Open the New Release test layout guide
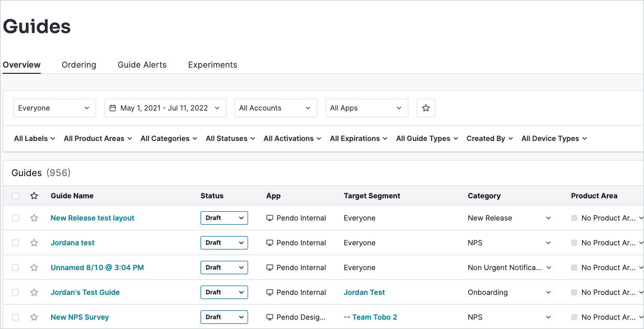Viewport: 644px width, 329px height. pos(93,218)
